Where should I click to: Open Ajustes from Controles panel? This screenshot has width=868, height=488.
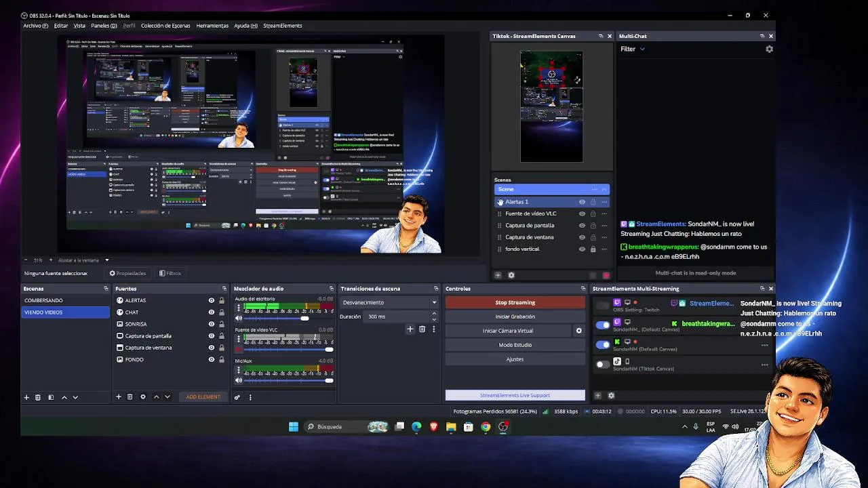coord(515,359)
